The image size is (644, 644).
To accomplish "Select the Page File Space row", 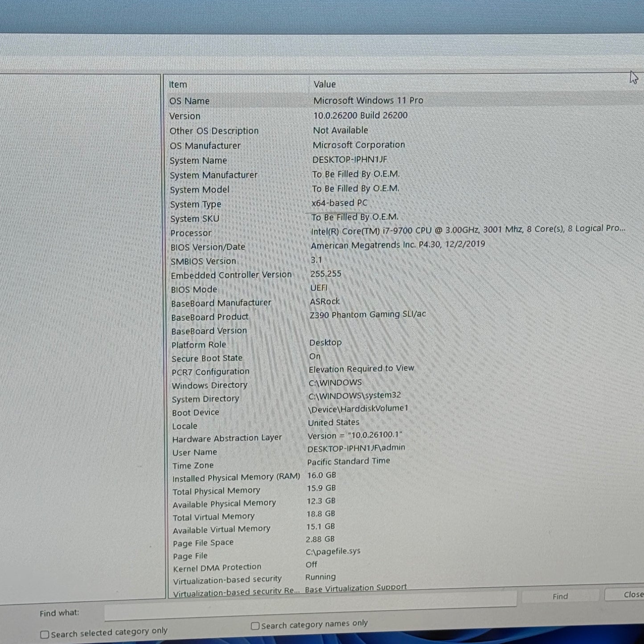I will 203,543.
